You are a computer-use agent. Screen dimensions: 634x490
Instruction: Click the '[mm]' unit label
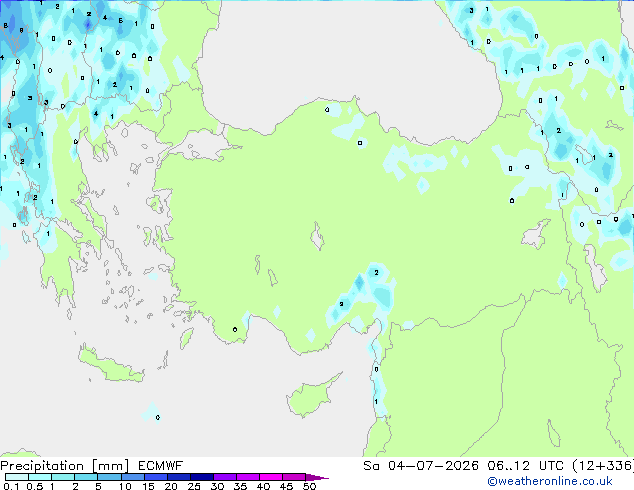[x=110, y=466]
